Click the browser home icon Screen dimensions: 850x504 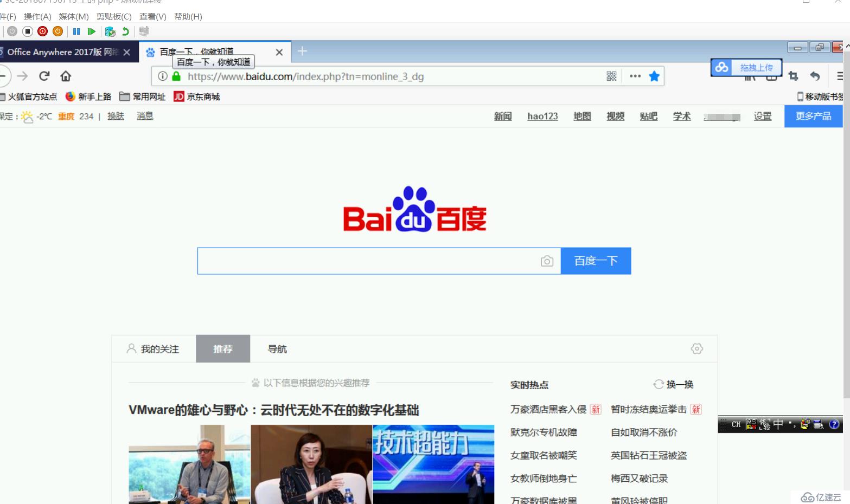tap(66, 76)
